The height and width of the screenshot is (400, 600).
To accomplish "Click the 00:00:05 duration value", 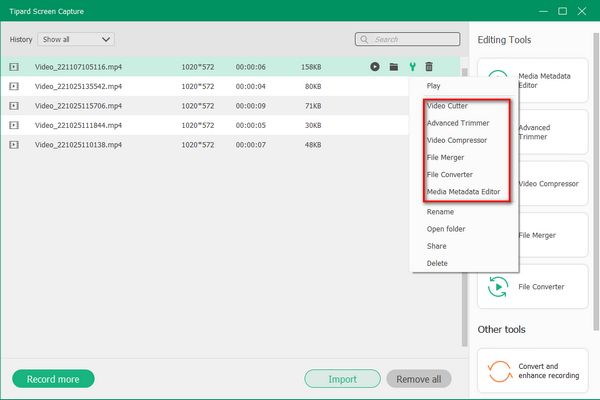I will click(251, 125).
